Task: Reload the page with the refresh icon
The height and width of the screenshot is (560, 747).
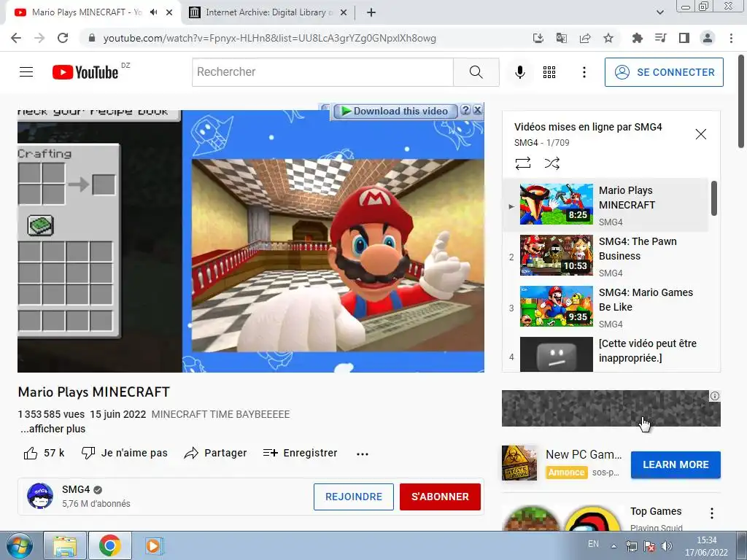Action: (63, 38)
